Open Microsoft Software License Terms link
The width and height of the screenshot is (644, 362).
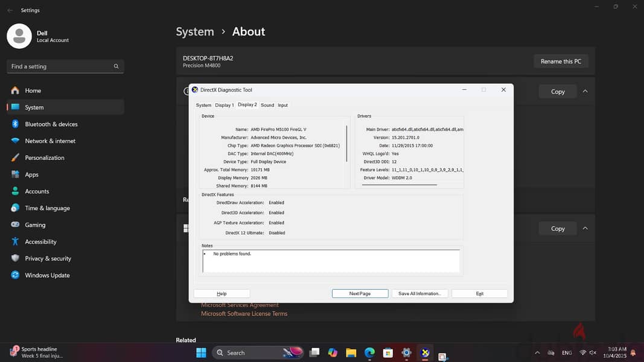point(244,314)
